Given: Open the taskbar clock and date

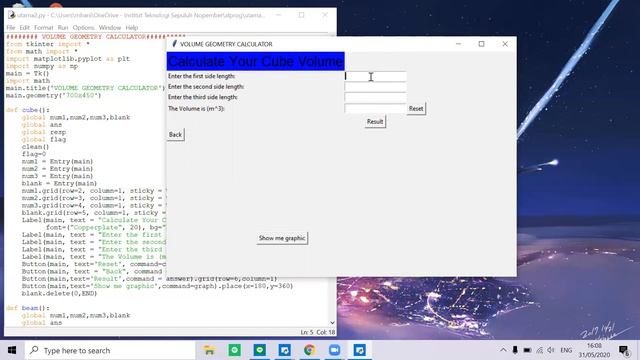Looking at the screenshot, I should click(x=594, y=350).
